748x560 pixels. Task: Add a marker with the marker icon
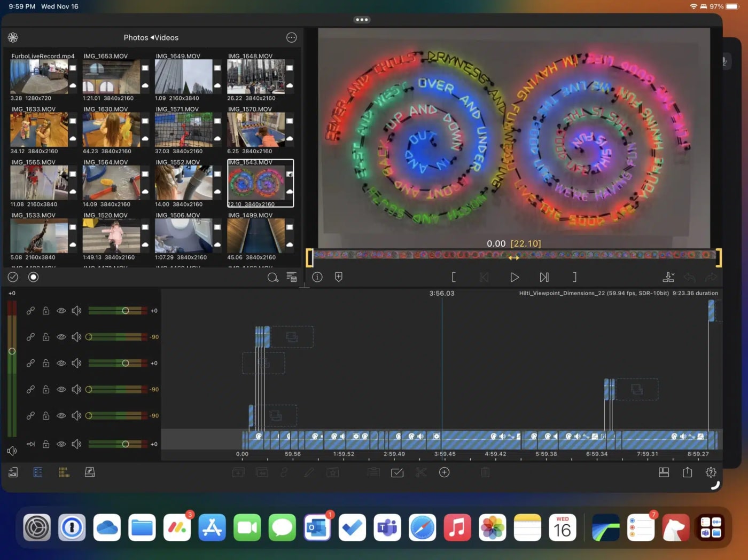coord(339,277)
